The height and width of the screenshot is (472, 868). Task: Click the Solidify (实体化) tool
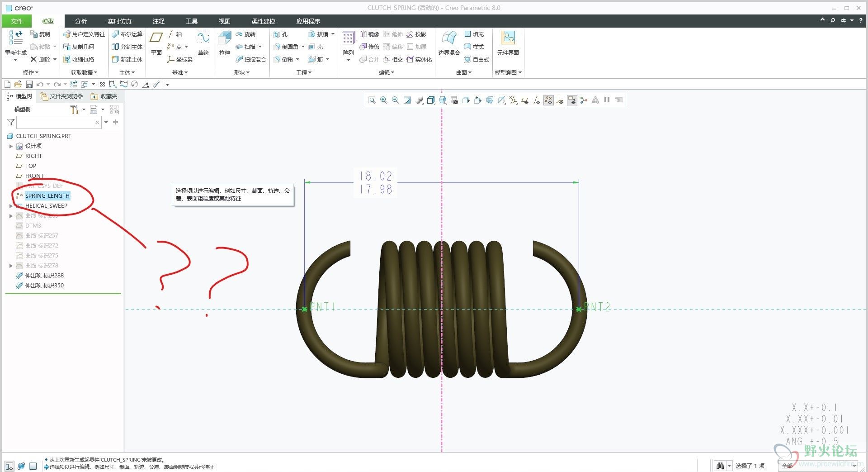click(419, 59)
